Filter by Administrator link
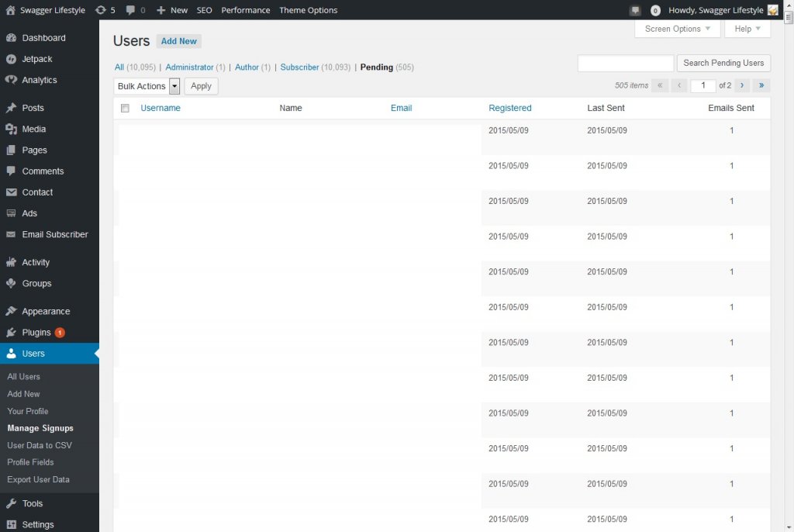Viewport: 794px width, 532px height. (189, 67)
